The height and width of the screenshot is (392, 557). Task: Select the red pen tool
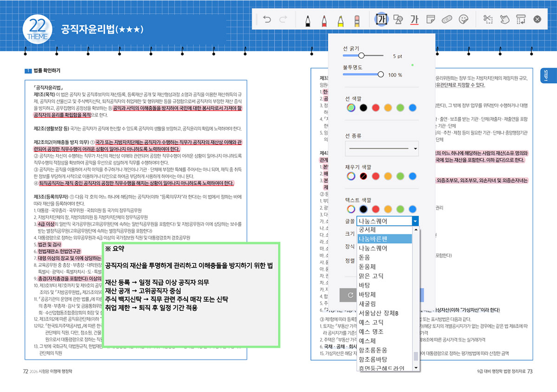324,19
